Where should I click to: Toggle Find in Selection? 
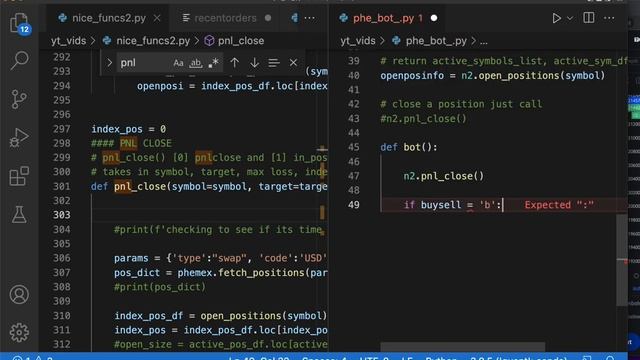coord(274,63)
